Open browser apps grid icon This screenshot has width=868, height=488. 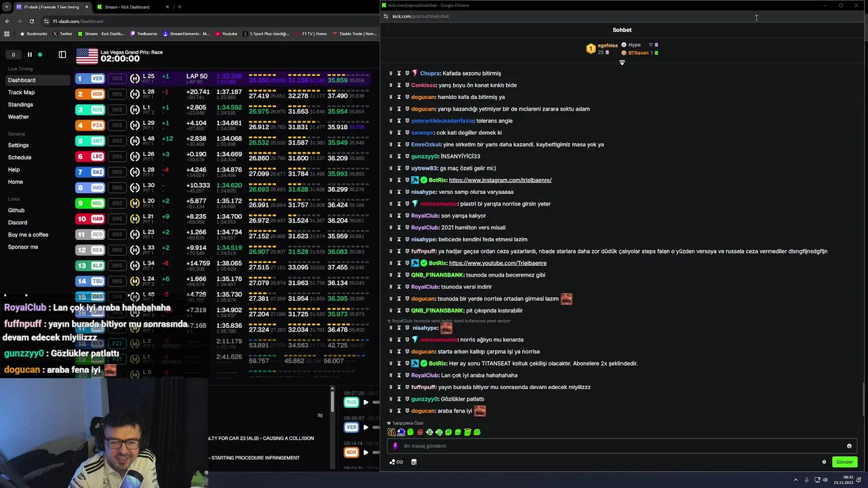pos(7,33)
